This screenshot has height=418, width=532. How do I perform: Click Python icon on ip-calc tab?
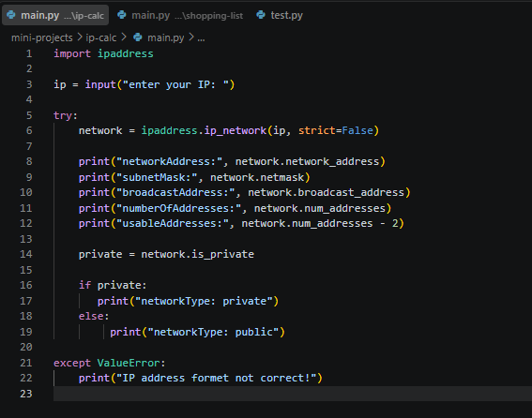tap(11, 15)
